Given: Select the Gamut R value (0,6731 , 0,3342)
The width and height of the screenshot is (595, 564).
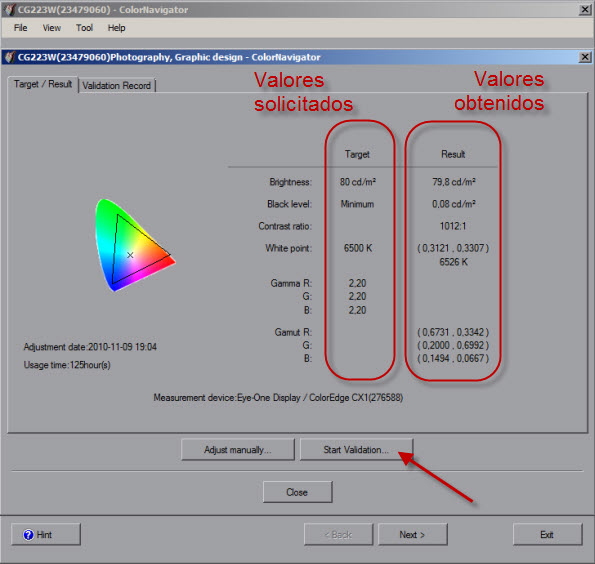Looking at the screenshot, I should pos(453,332).
